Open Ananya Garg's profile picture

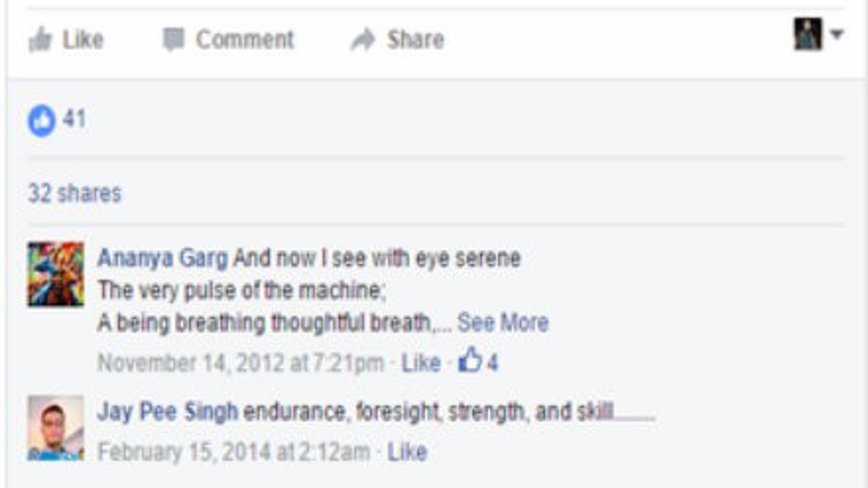tap(56, 274)
